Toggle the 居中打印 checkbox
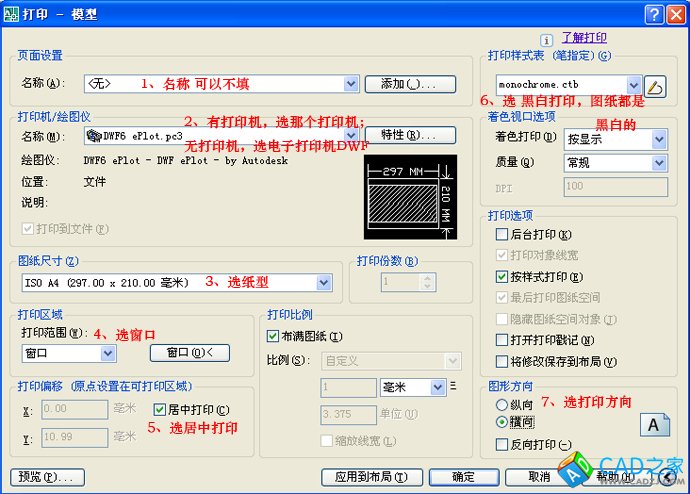Screen dimensions: 690x494 click(x=159, y=410)
